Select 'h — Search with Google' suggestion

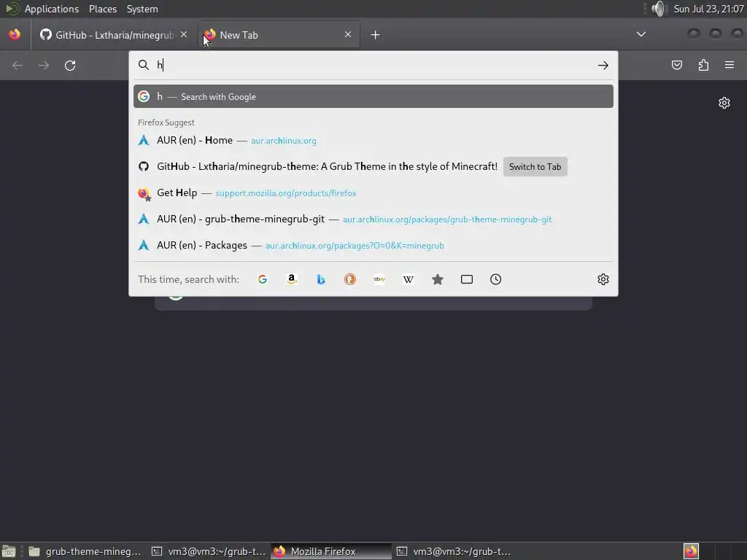(x=373, y=96)
